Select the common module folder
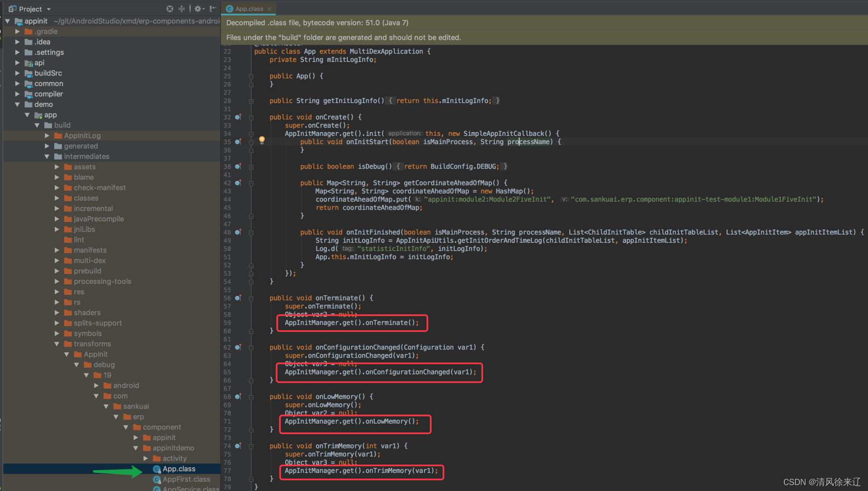This screenshot has width=868, height=491. point(49,83)
